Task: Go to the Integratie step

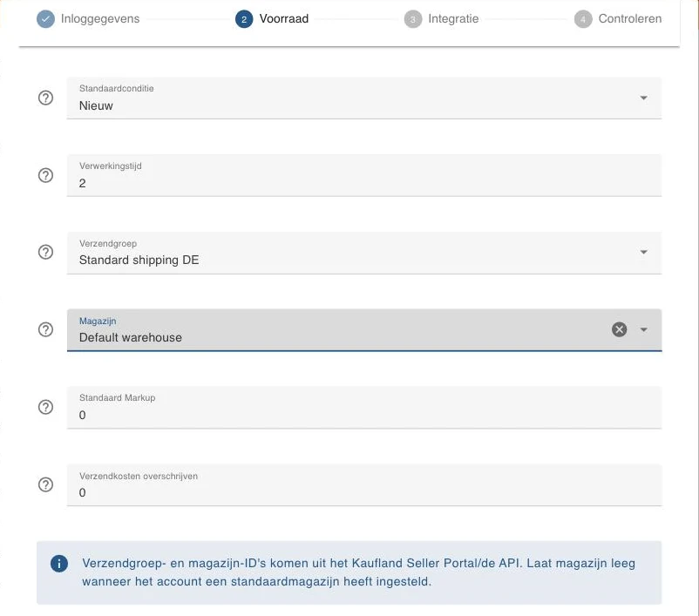Action: pos(453,18)
